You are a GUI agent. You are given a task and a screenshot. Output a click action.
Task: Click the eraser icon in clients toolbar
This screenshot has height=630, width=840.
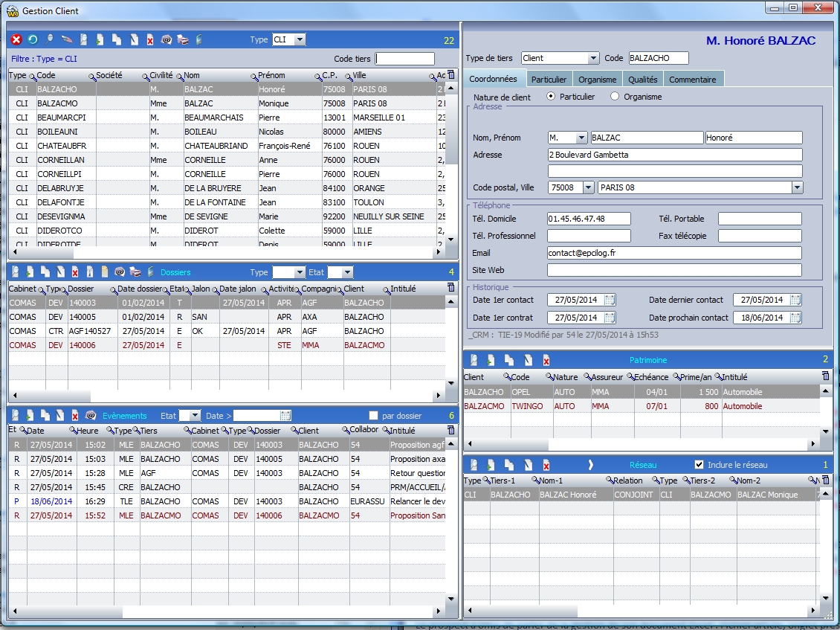(66, 39)
